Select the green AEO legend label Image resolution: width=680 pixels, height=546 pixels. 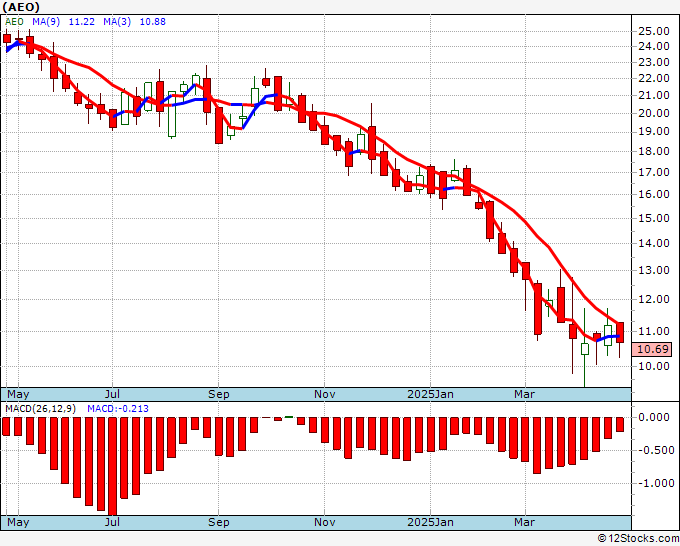[x=14, y=21]
